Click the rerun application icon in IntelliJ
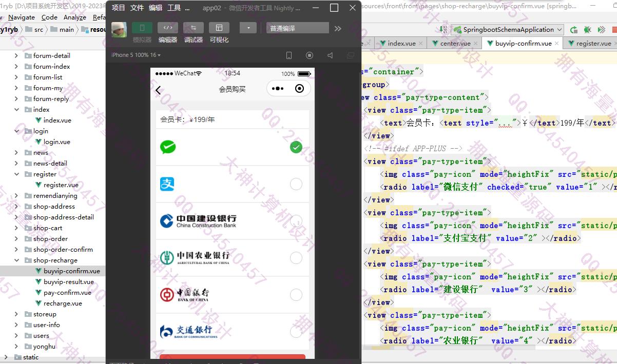The height and width of the screenshot is (364, 617). [574, 30]
